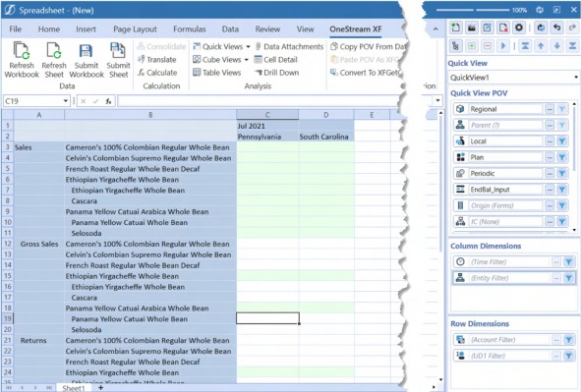Viewport: 581px width, 392px height.
Task: Expand the formula bar dropdown arrow
Action: [438, 100]
